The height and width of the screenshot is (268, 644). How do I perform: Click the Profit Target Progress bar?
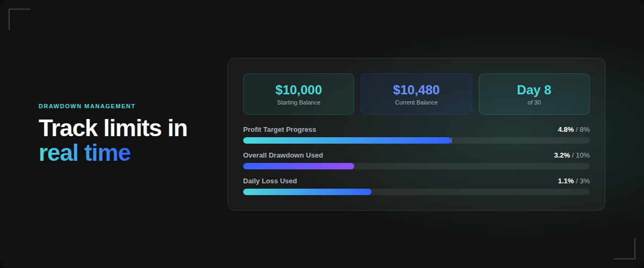(416, 140)
